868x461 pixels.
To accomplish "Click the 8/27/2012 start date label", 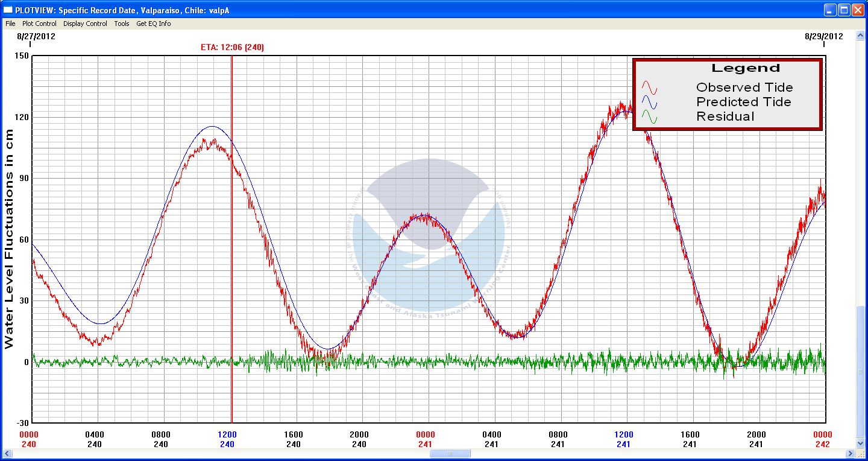I will (x=36, y=36).
